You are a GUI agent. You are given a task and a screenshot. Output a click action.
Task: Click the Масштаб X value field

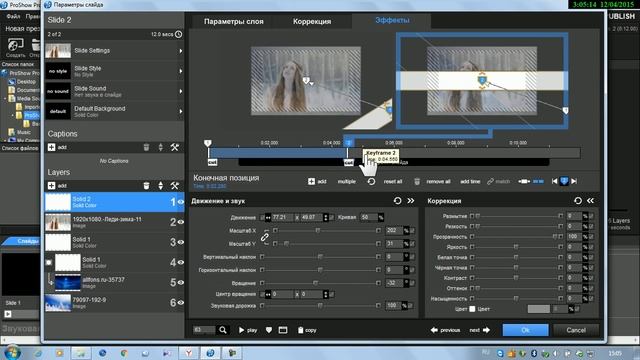click(x=394, y=231)
